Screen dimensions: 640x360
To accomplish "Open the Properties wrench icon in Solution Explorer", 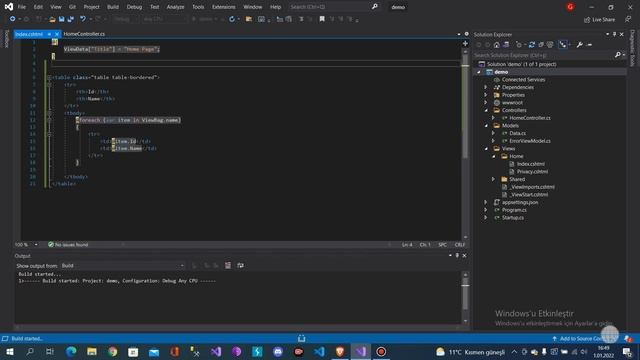I will tap(580, 45).
